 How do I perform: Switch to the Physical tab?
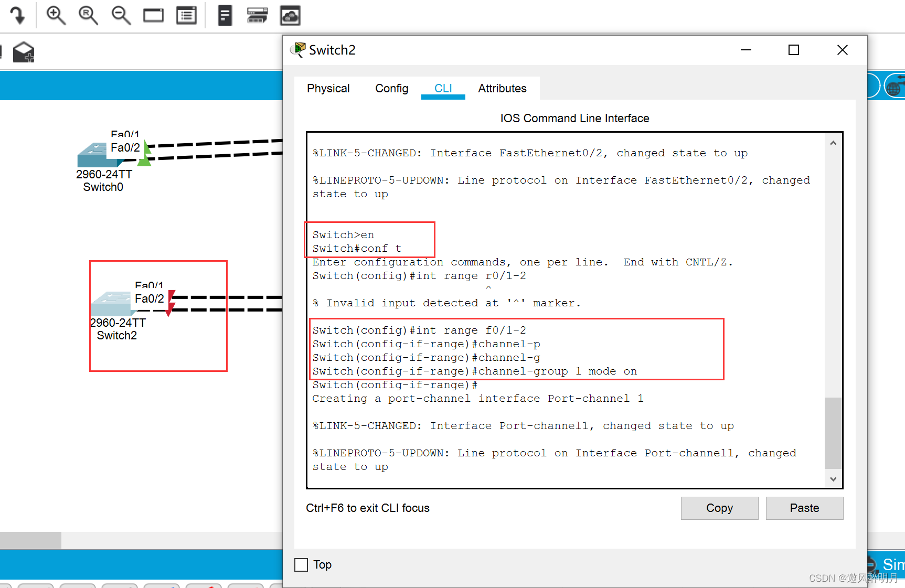pyautogui.click(x=328, y=89)
